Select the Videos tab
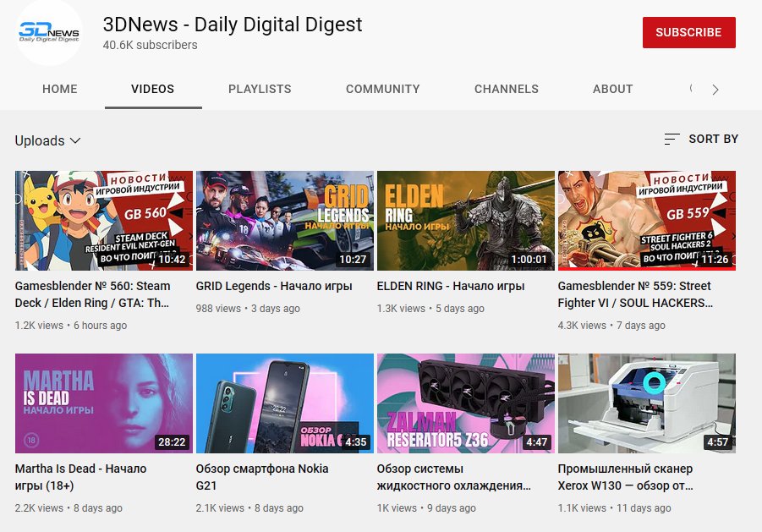The height and width of the screenshot is (532, 762). (152, 89)
